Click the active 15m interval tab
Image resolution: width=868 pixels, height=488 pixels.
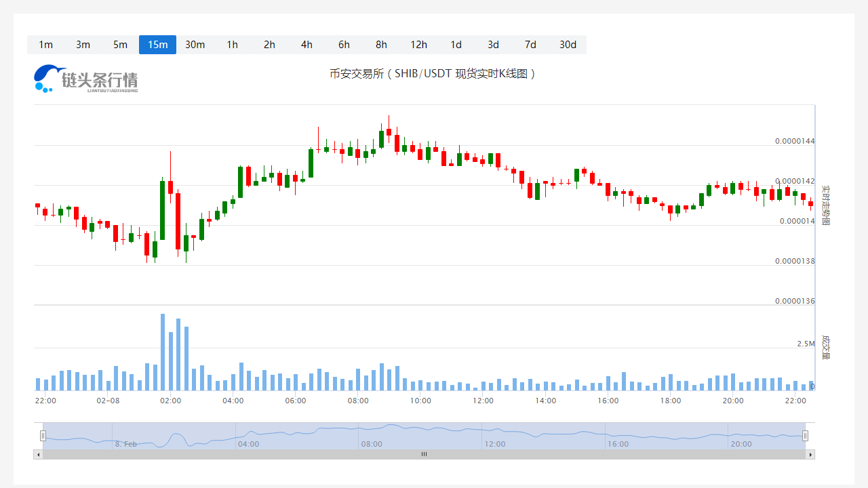coord(157,45)
